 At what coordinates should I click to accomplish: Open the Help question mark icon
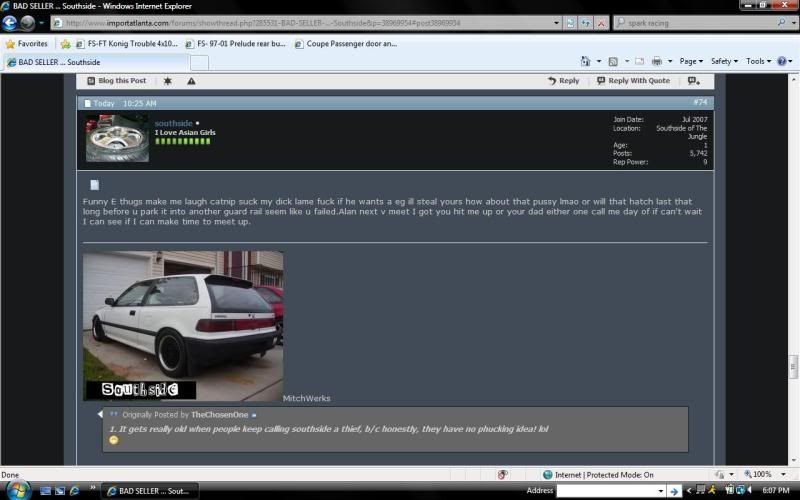pyautogui.click(x=783, y=61)
